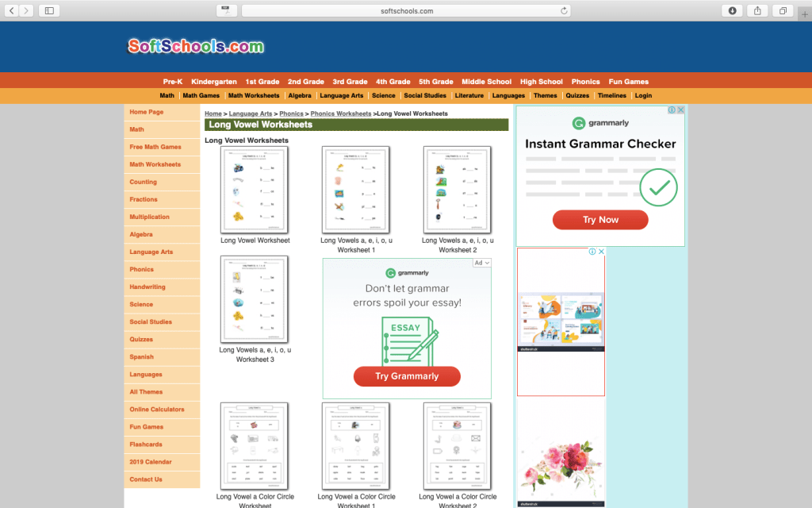Screen dimensions: 812x508
Task: Click the Share icon in the Safari toolbar
Action: [x=757, y=10]
